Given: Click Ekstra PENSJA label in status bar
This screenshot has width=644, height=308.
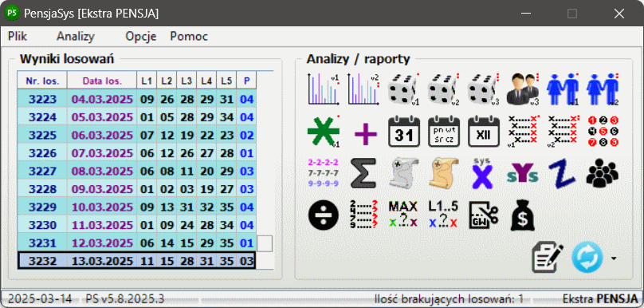Looking at the screenshot, I should click(x=600, y=298).
